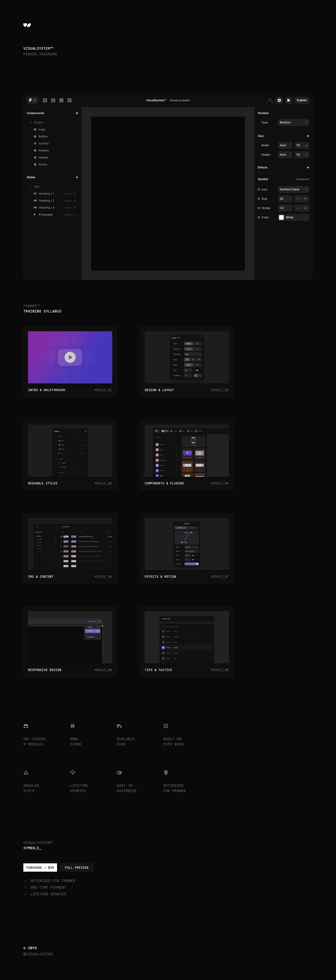
Task: Click the Stroke value field showing 1.5
Action: (x=285, y=208)
